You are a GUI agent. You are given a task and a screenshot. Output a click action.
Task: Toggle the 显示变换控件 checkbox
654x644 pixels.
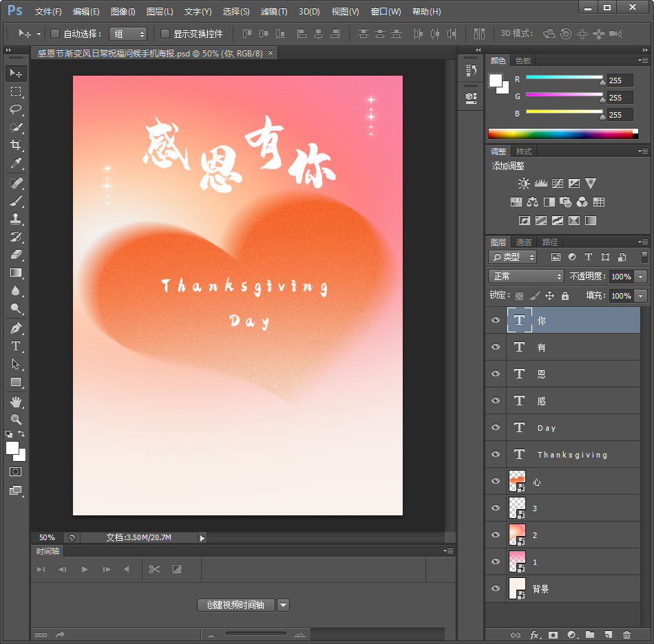tap(165, 34)
